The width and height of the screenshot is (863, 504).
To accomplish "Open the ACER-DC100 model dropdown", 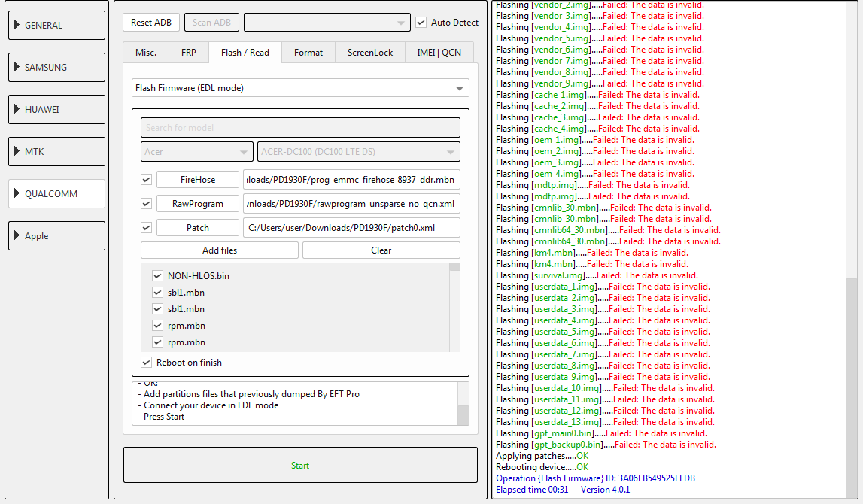I will [x=358, y=152].
